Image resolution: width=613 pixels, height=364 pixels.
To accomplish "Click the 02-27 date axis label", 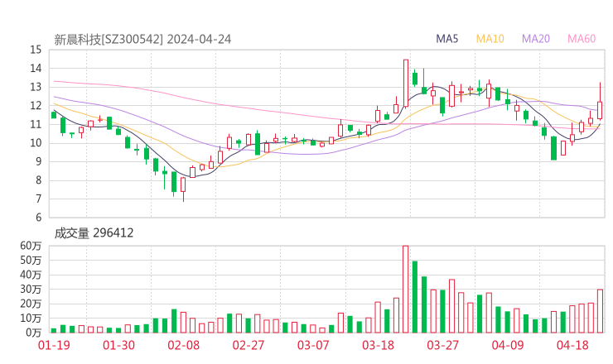I will pos(249,345).
